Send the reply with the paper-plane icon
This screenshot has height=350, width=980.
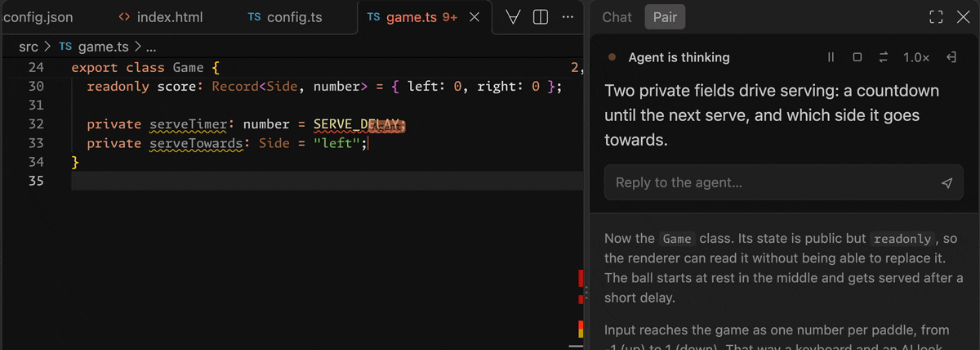[947, 183]
